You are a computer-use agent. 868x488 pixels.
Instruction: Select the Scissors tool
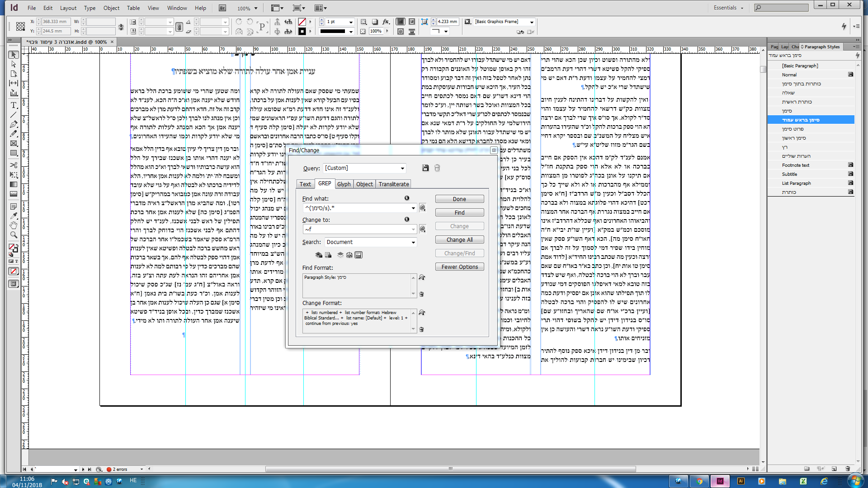(x=14, y=165)
